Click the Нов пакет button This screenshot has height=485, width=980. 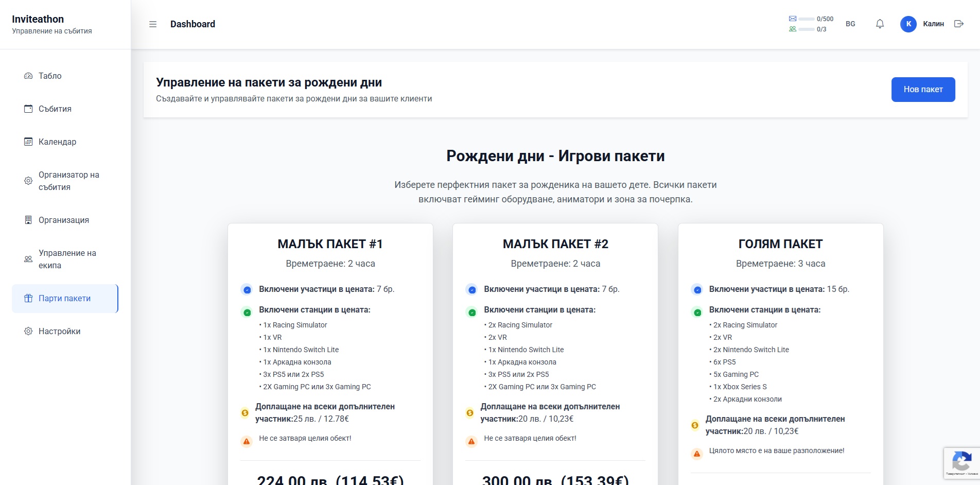click(x=923, y=89)
